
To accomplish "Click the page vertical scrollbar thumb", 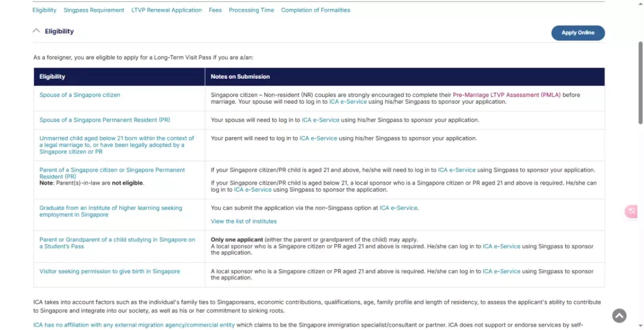I will tap(640, 82).
